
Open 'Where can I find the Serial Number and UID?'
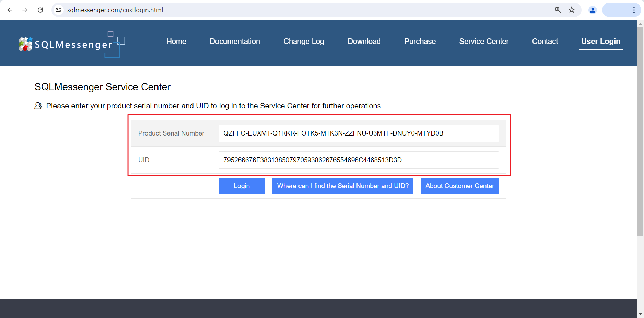(x=343, y=186)
